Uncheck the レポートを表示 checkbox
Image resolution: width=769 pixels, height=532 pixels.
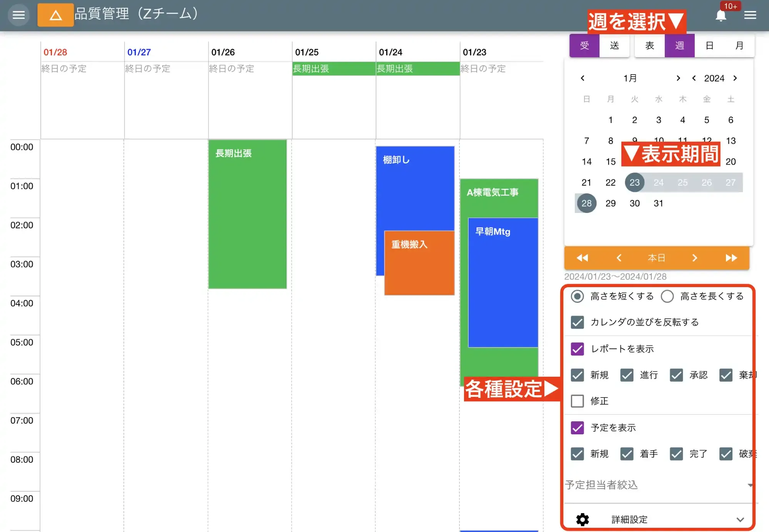click(x=577, y=349)
